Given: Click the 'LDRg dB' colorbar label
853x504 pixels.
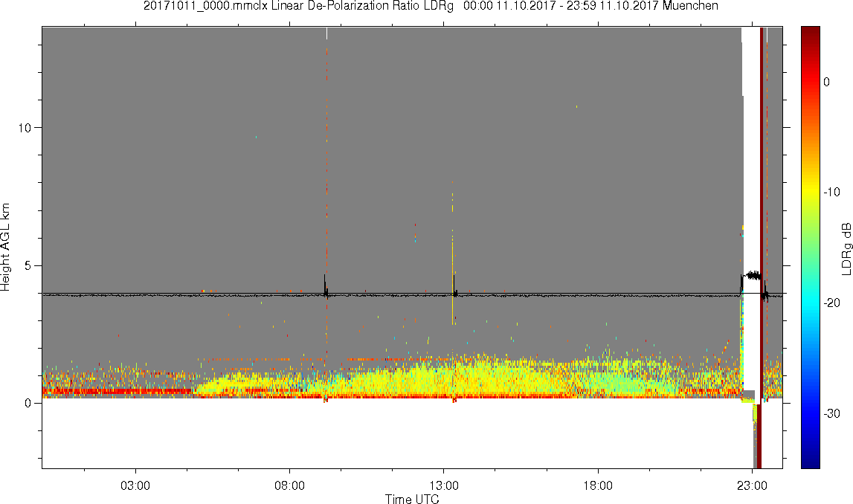Looking at the screenshot, I should click(846, 248).
